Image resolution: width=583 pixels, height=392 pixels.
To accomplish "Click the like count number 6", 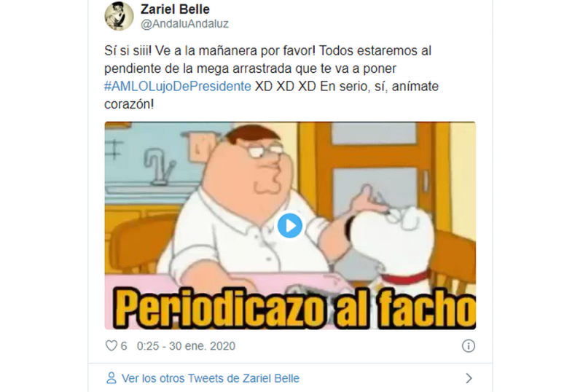I will tap(124, 346).
